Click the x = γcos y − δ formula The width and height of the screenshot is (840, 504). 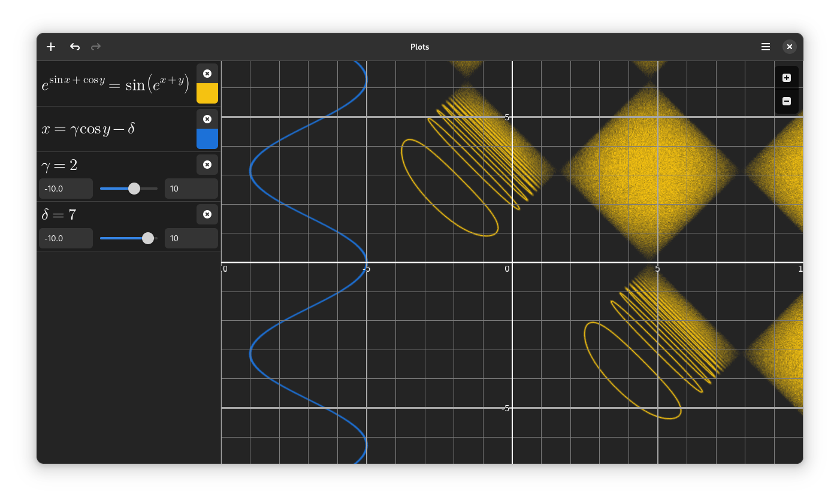tap(90, 128)
